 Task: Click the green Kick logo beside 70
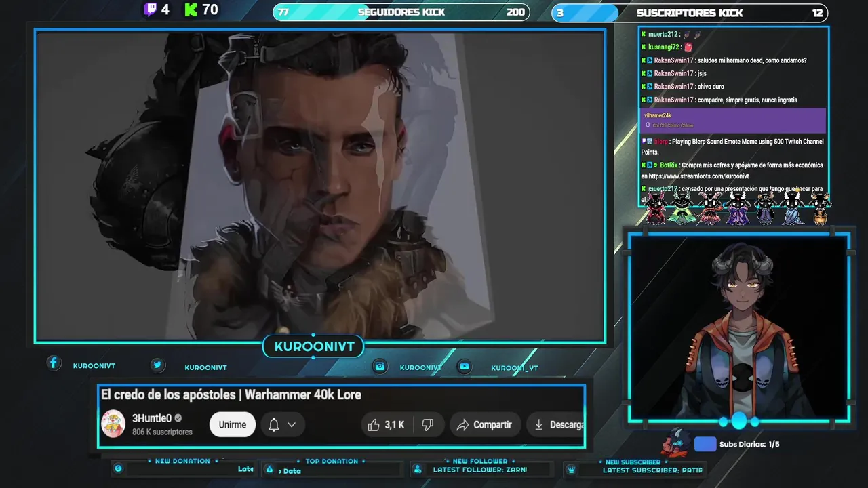tap(191, 9)
